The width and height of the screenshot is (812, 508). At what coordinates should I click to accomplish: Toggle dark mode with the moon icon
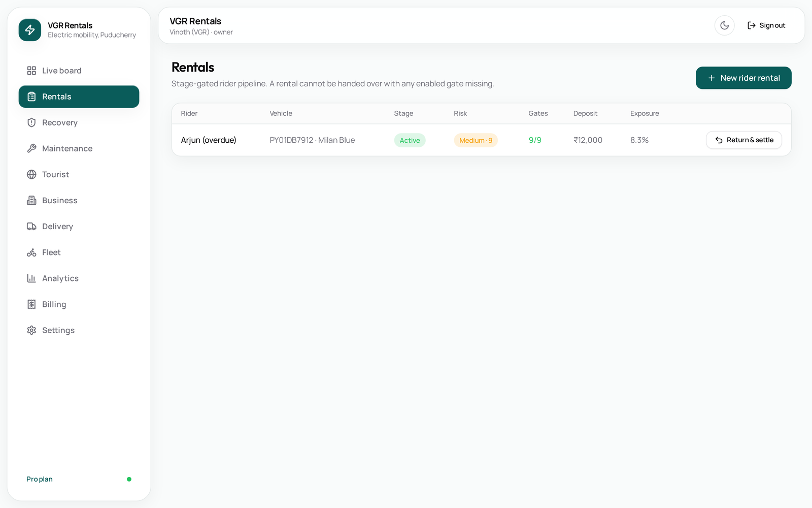click(x=724, y=25)
